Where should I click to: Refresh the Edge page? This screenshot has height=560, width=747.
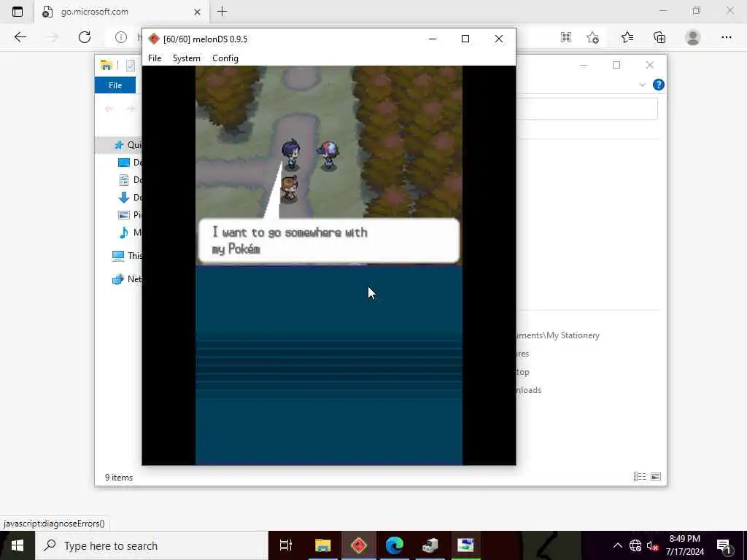(x=85, y=37)
